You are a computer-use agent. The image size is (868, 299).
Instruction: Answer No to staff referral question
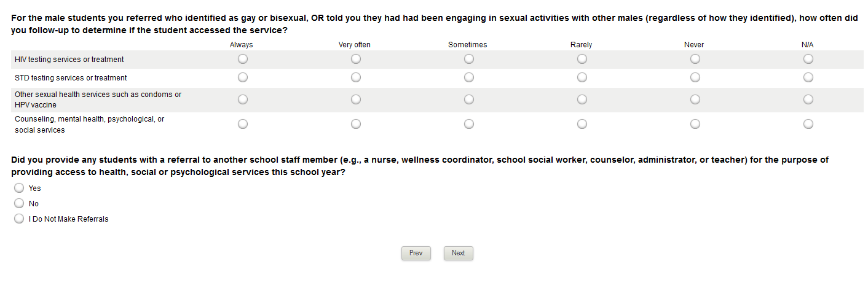19,203
